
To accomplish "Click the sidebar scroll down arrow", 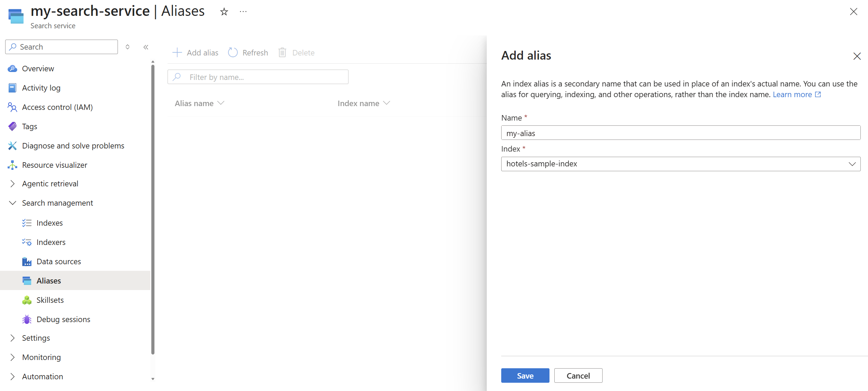I will (153, 379).
